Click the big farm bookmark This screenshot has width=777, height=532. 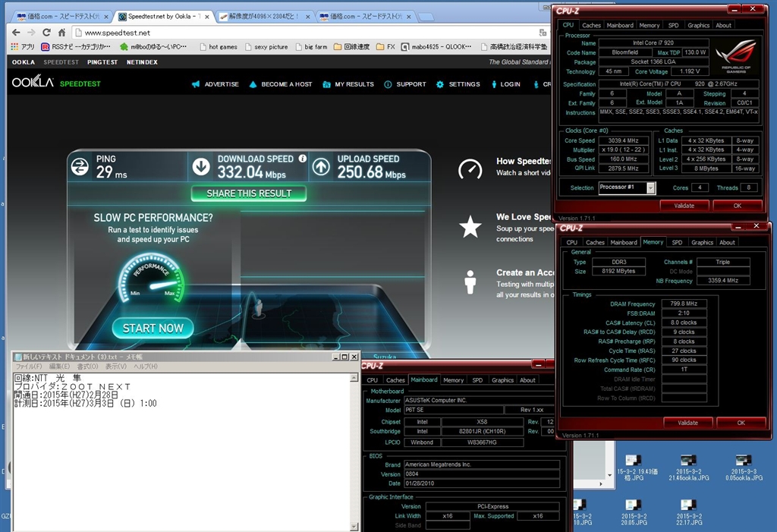pos(311,46)
